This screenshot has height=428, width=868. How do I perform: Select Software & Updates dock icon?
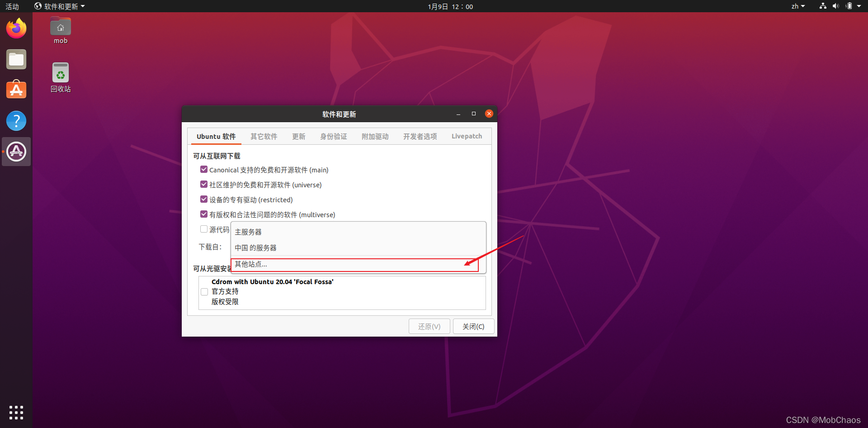[16, 152]
